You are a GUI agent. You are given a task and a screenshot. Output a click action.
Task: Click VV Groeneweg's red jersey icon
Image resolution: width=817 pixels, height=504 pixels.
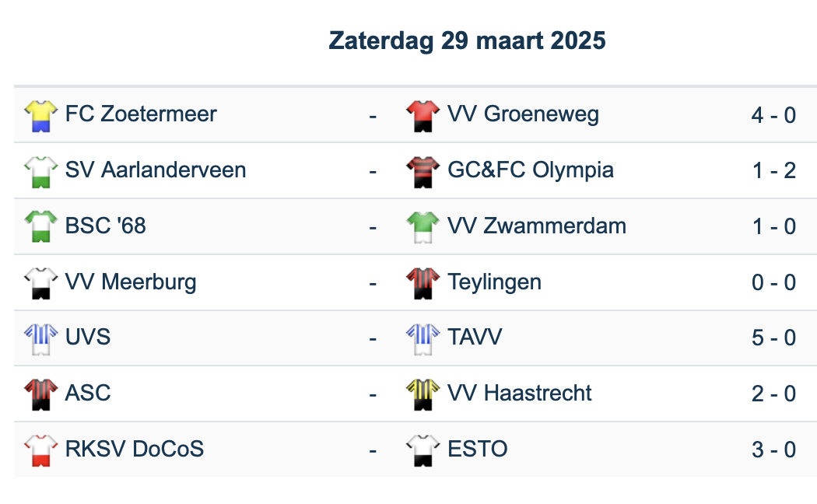tap(423, 115)
